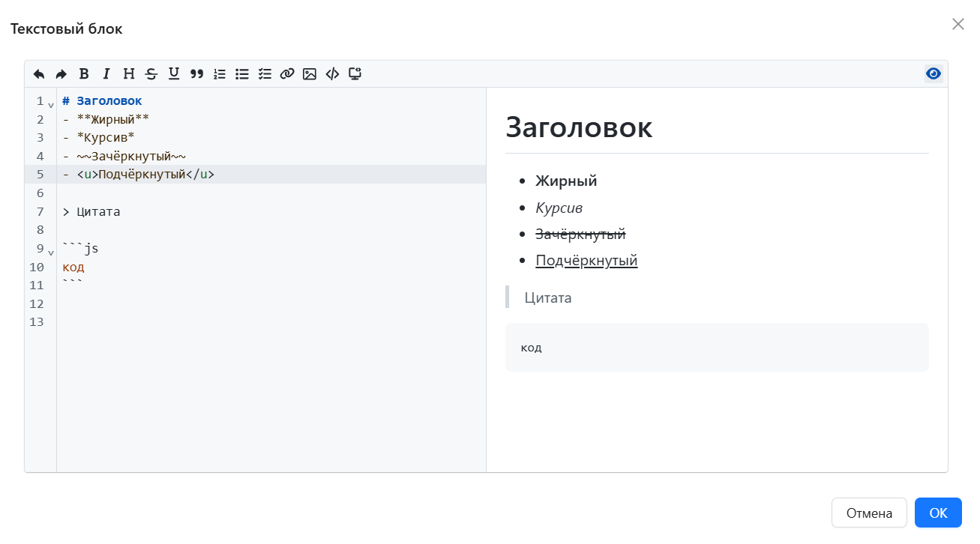Click the empty editor line numbered 13

click(271, 322)
